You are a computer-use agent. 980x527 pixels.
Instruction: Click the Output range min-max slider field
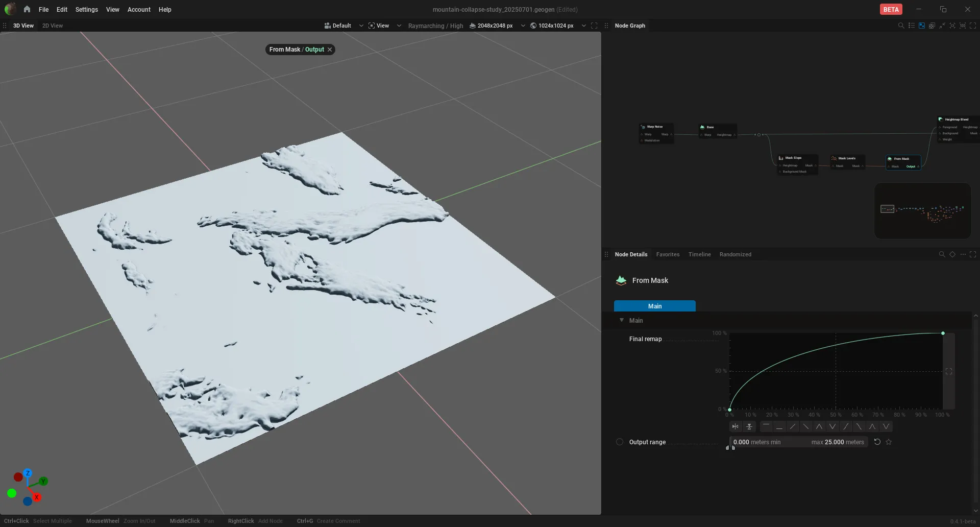799,442
